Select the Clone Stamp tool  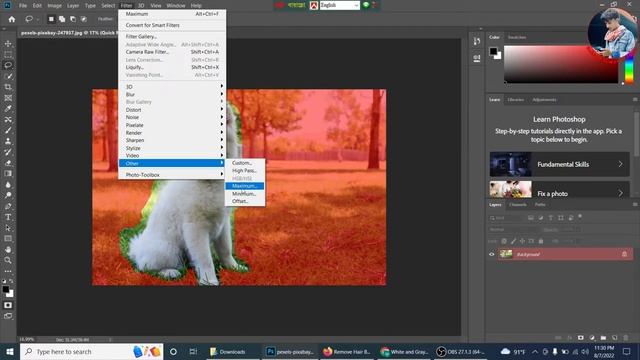point(8,141)
